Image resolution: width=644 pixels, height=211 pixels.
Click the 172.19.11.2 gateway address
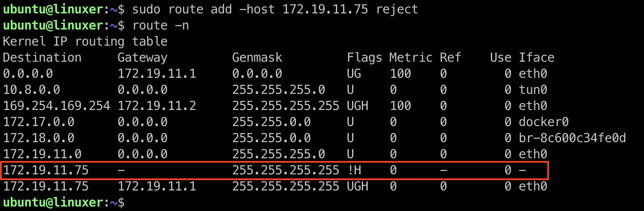pyautogui.click(x=157, y=106)
